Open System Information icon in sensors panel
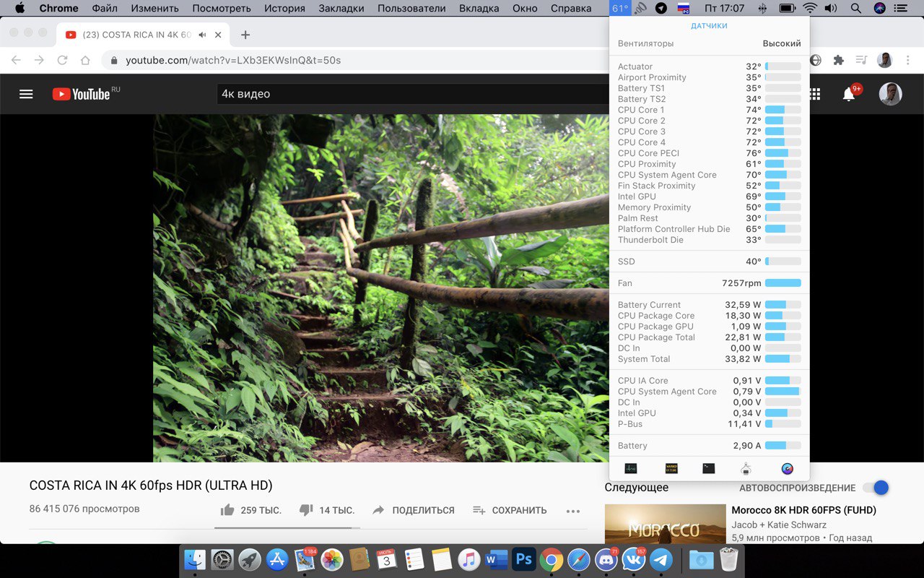This screenshot has height=578, width=924. pyautogui.click(x=746, y=468)
